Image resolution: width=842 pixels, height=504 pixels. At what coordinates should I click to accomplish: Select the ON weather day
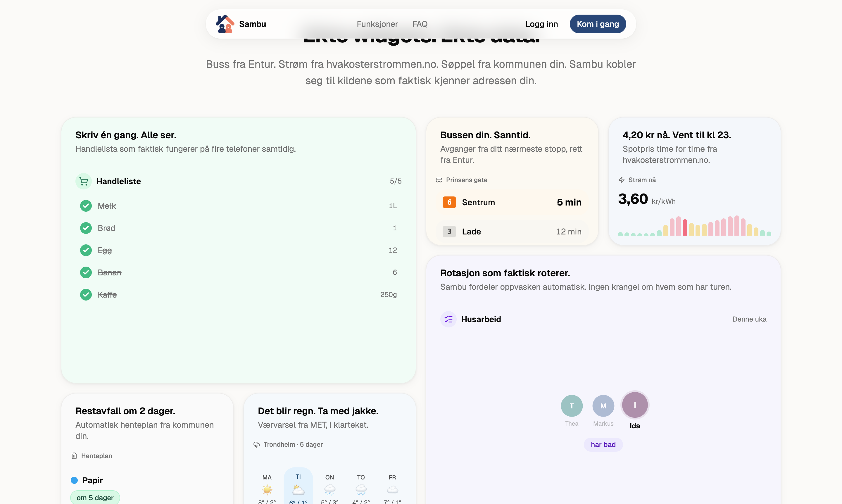(x=329, y=487)
